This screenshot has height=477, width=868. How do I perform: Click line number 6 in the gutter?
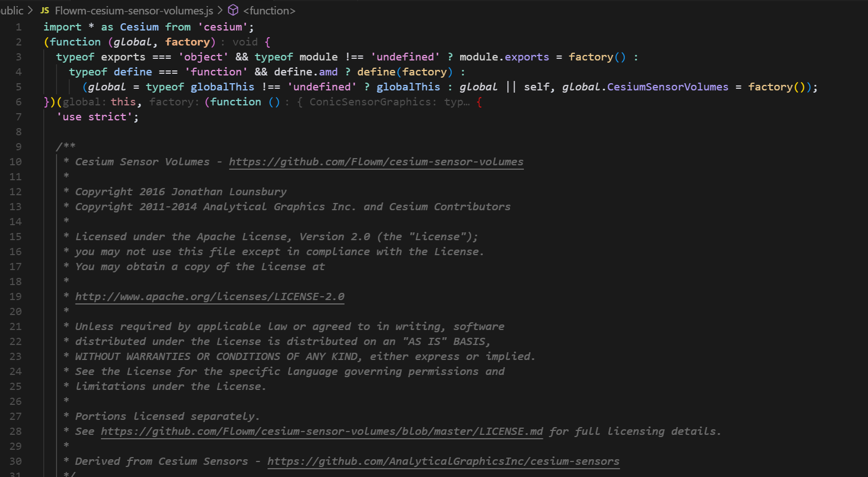coord(18,102)
